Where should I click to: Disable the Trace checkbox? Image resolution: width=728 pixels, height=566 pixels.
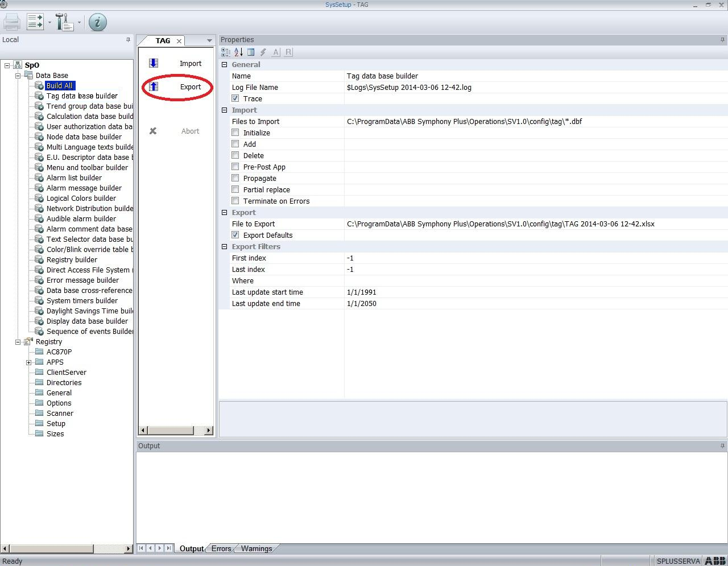(x=235, y=98)
